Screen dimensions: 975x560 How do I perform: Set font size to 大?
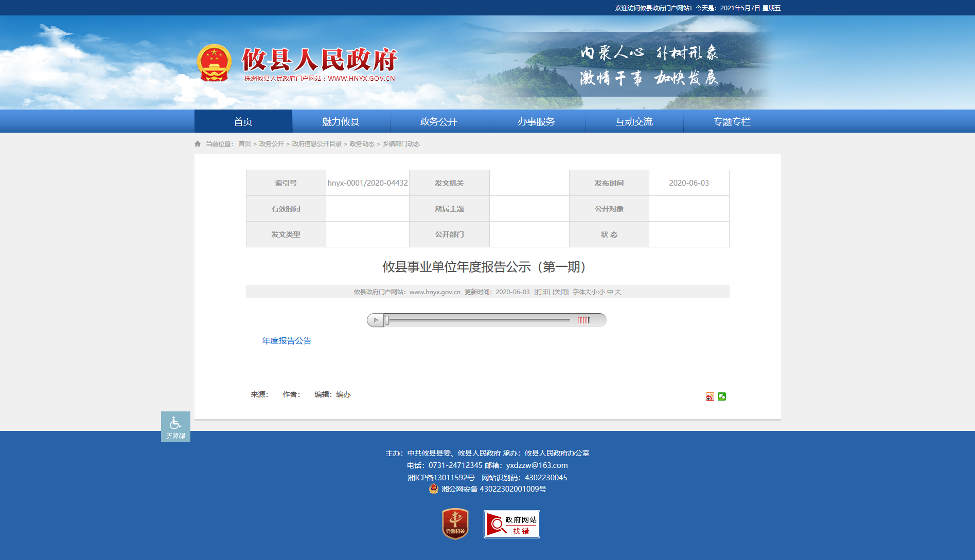(618, 292)
